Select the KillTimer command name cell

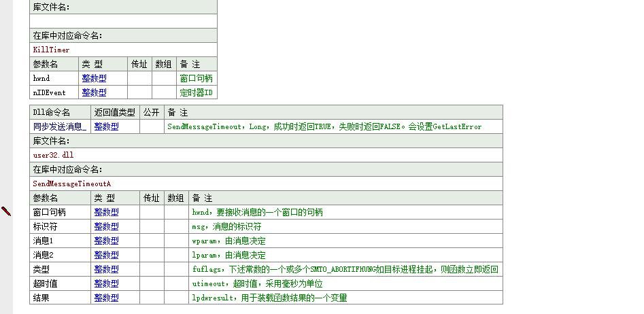52,50
